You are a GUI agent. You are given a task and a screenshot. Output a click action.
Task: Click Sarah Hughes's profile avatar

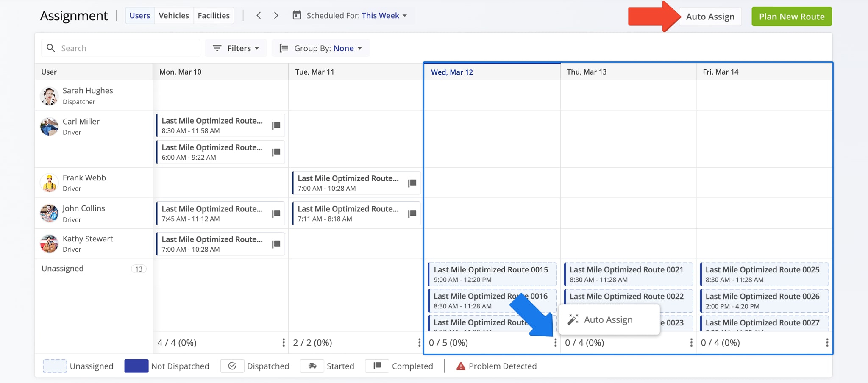pyautogui.click(x=49, y=95)
